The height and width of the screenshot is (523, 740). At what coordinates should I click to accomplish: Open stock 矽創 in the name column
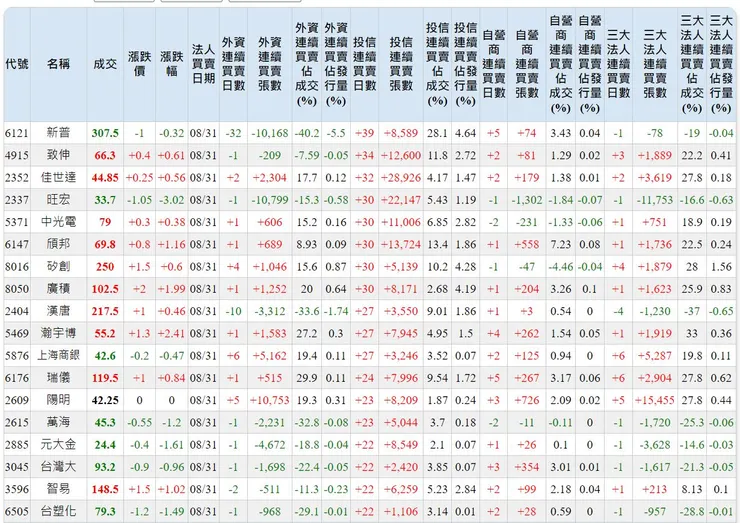59,267
